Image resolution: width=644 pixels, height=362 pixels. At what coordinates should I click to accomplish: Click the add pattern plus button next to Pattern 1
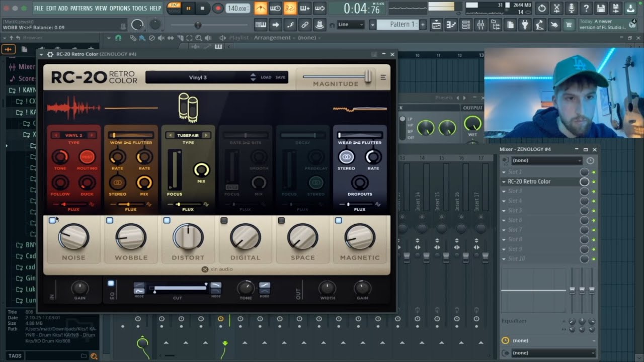423,24
